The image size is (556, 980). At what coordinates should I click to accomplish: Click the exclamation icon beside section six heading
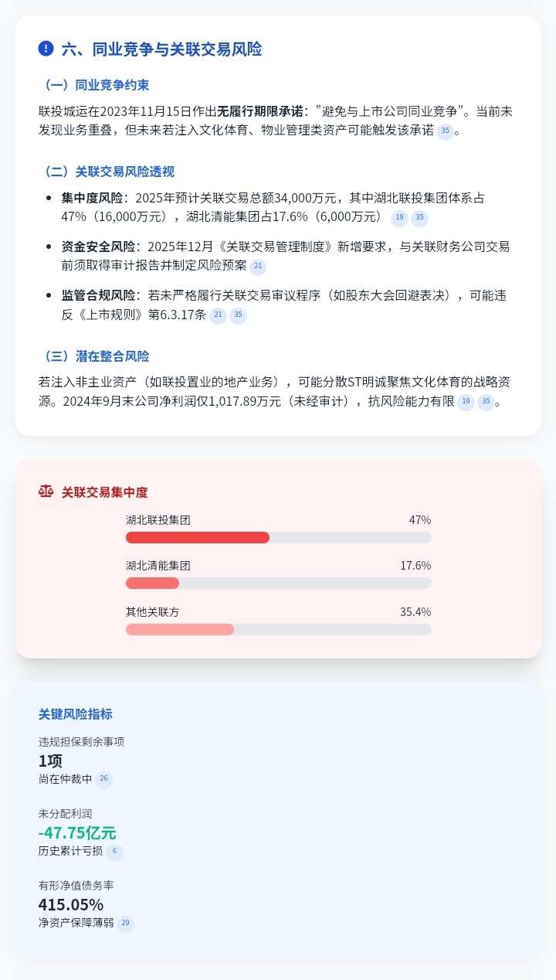[46, 49]
